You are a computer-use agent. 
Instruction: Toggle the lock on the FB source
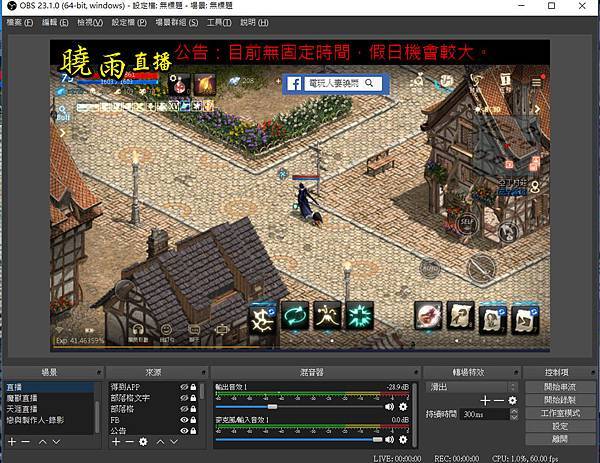pos(193,420)
